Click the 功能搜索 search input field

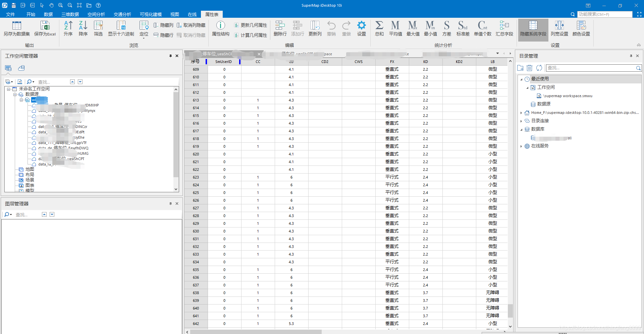(x=604, y=14)
